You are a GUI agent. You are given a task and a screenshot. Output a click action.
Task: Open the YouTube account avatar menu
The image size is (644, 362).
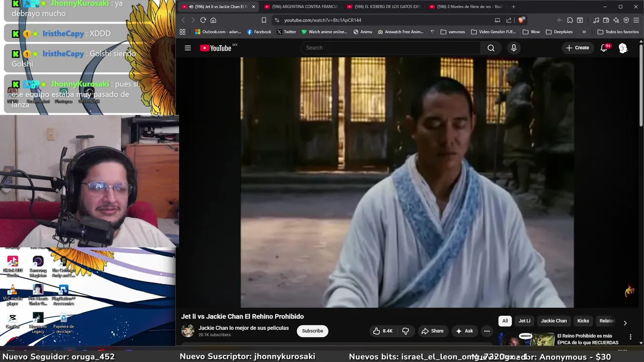tap(623, 48)
